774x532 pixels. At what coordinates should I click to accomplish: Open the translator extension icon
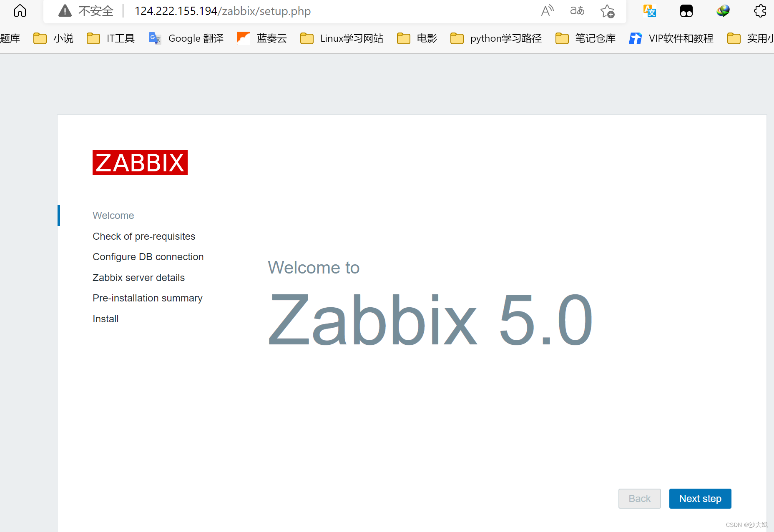pos(650,11)
